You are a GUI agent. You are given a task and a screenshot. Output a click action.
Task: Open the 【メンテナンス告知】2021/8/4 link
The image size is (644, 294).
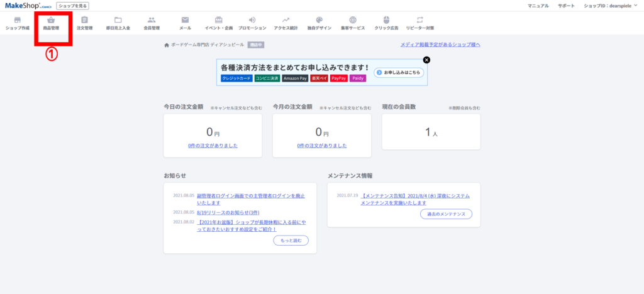point(415,199)
